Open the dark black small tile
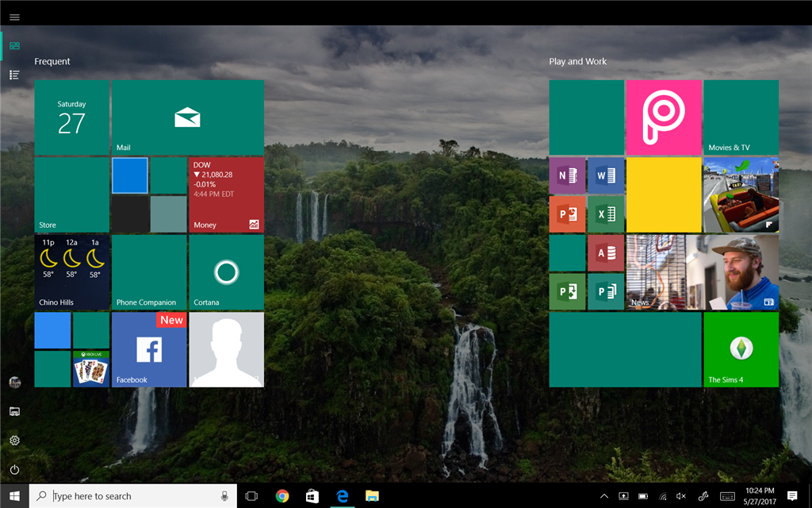The image size is (812, 508). pos(130,214)
